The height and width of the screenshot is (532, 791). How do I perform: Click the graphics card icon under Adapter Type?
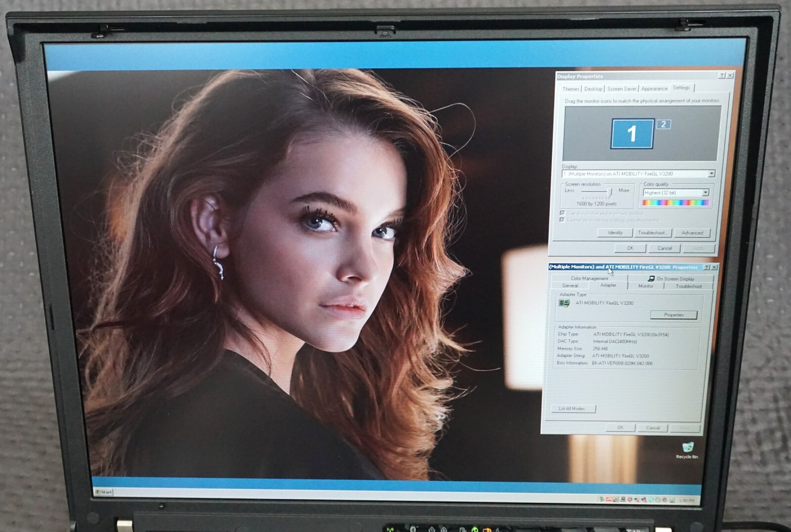coord(564,303)
